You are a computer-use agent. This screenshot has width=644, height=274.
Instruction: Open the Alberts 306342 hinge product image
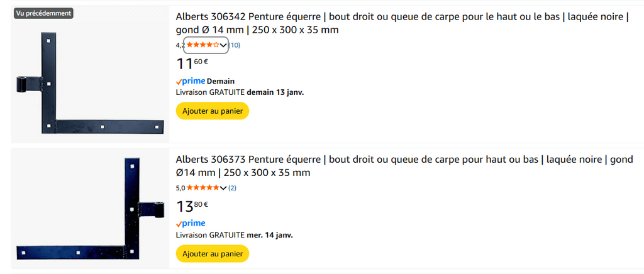tap(90, 83)
